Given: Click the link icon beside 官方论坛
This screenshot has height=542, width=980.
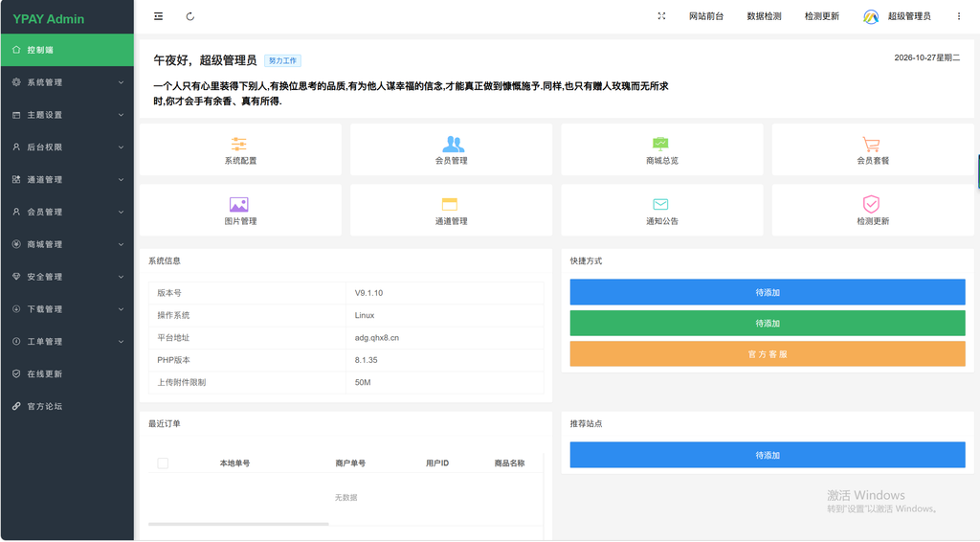Looking at the screenshot, I should tap(16, 406).
